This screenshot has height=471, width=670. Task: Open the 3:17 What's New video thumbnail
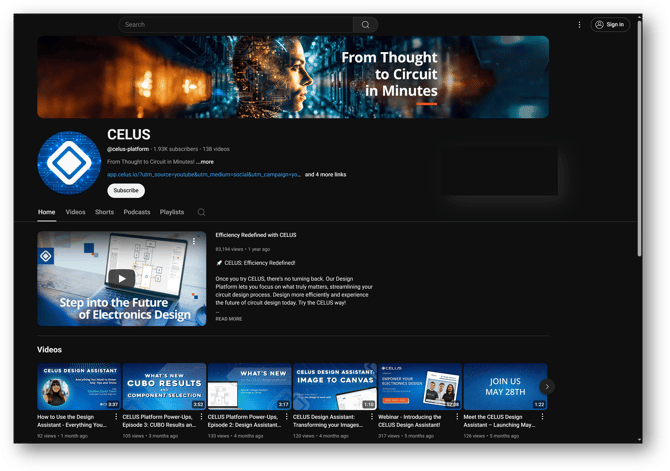click(250, 386)
